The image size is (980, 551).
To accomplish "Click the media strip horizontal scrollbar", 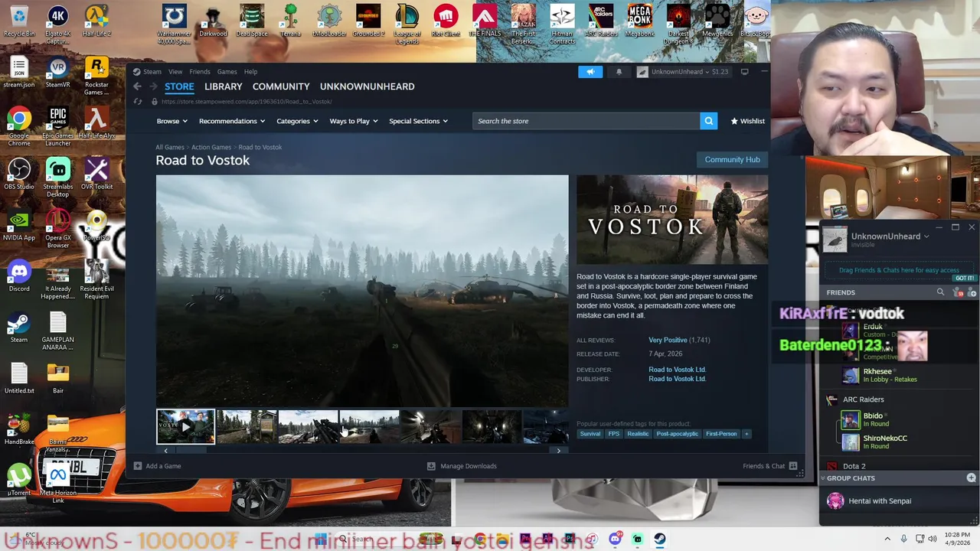I will (362, 451).
